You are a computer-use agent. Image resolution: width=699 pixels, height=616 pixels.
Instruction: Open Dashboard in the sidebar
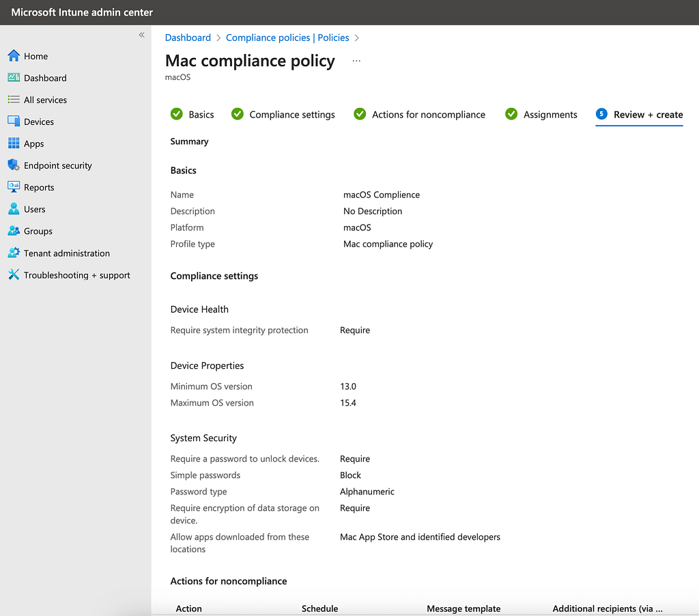tap(45, 78)
